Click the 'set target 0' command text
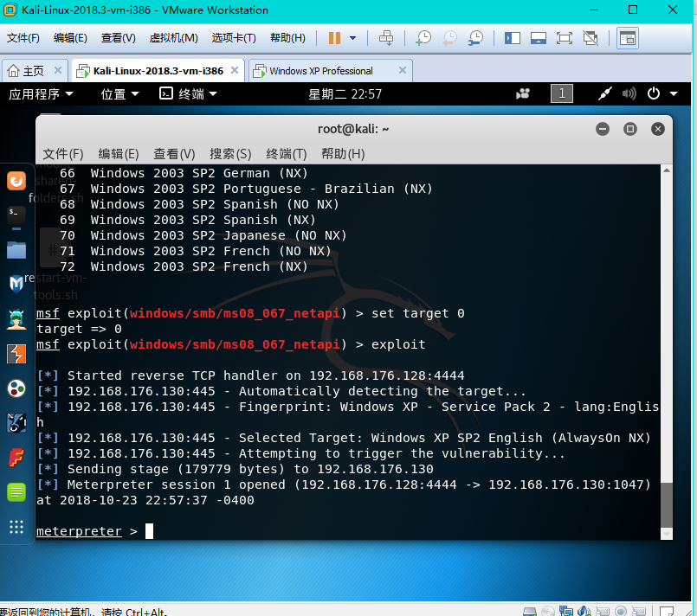The height and width of the screenshot is (616, 697). pyautogui.click(x=418, y=313)
